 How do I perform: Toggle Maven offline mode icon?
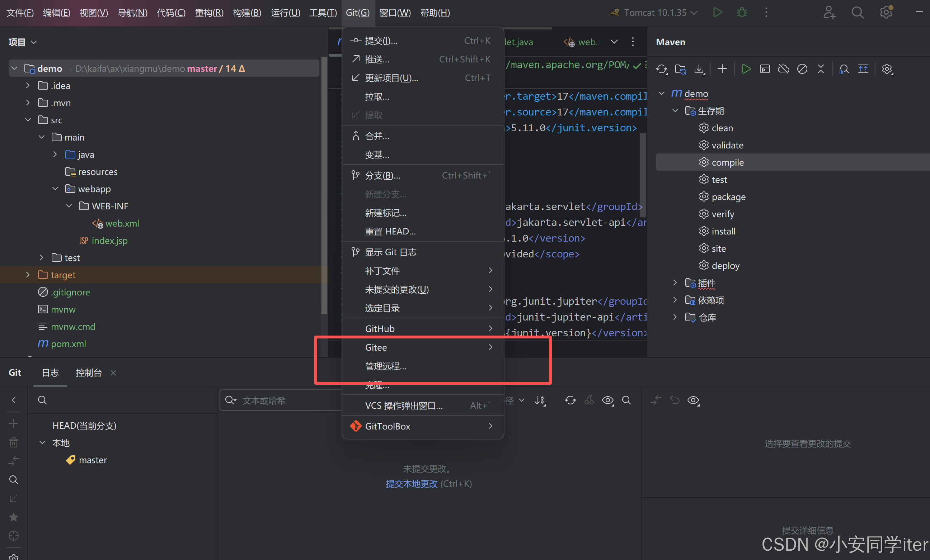pos(784,69)
